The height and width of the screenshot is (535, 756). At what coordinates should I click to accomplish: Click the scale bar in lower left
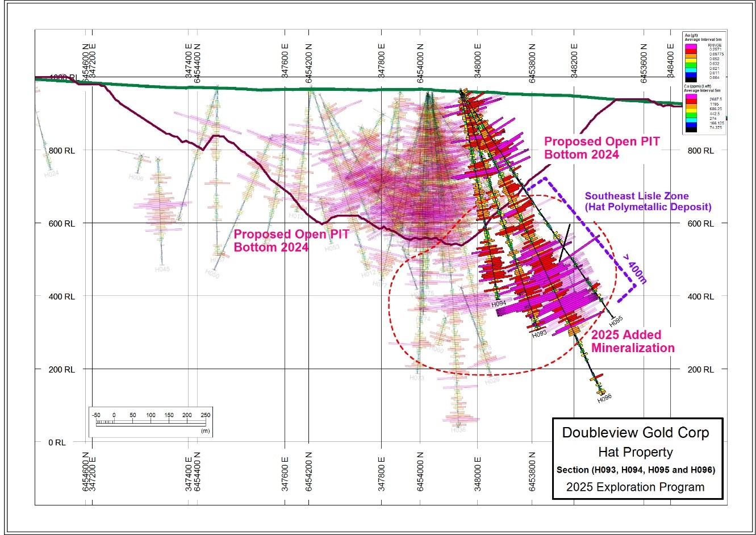151,422
